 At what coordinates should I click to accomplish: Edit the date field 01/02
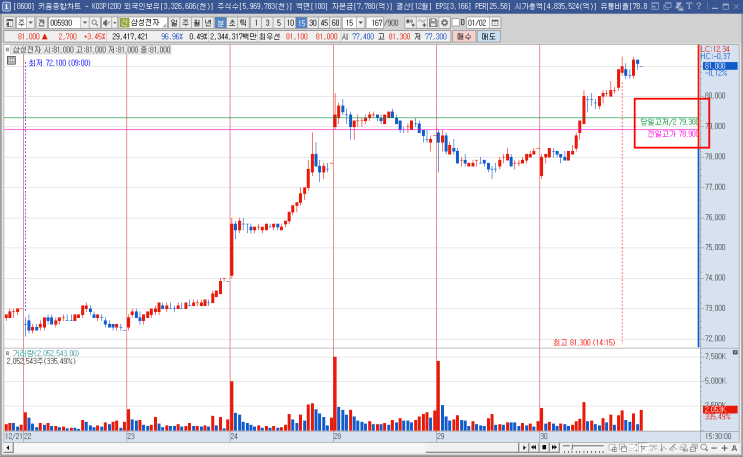point(477,23)
